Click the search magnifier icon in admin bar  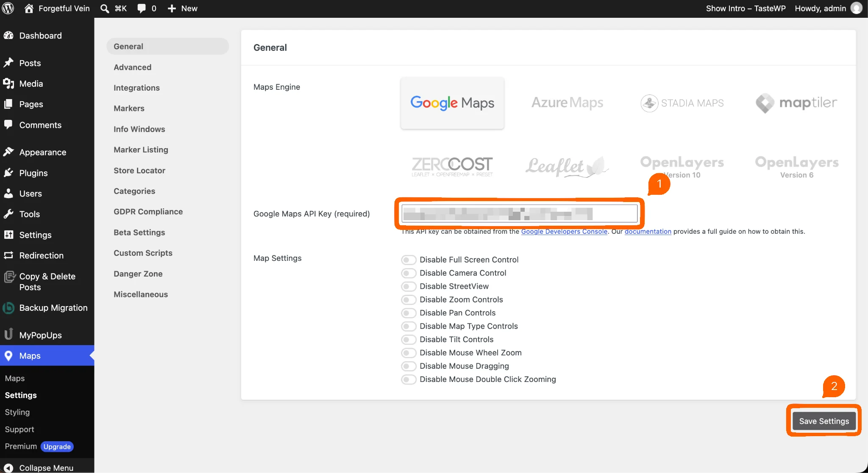click(105, 8)
